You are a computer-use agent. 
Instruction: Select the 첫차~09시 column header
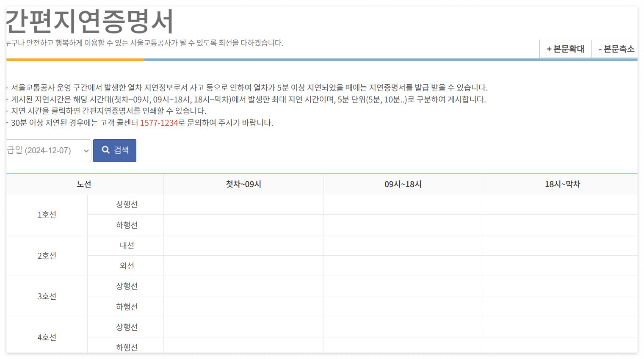tap(243, 184)
